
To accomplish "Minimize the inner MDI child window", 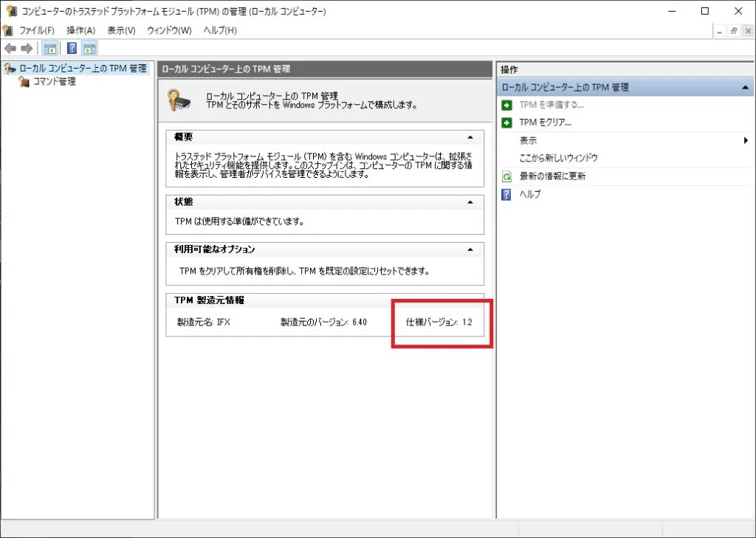I will point(720,31).
